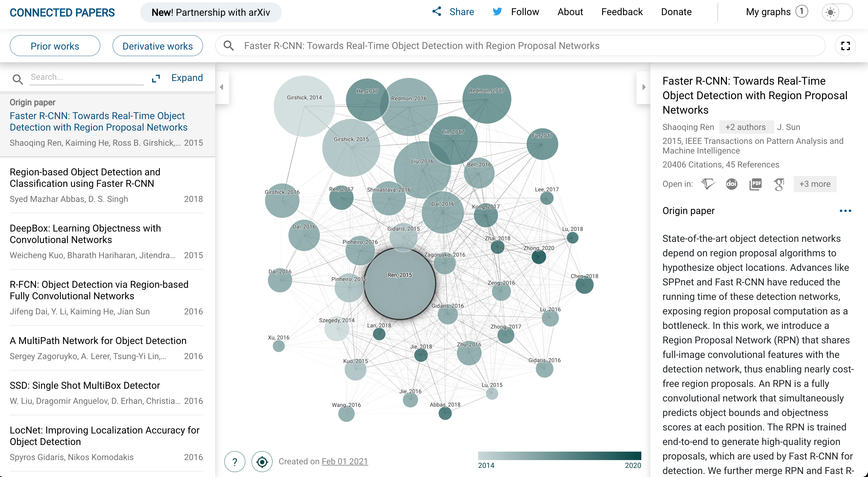Click the Bell, 2016 graph node
This screenshot has width=868, height=477.
[x=479, y=173]
